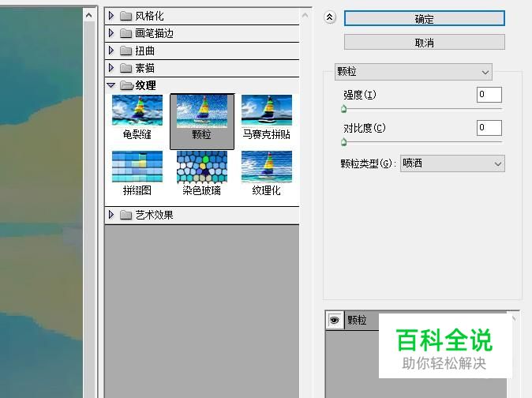This screenshot has width=532, height=398.
Task: Expand the 扭曲 filter folder
Action: pyautogui.click(x=111, y=51)
